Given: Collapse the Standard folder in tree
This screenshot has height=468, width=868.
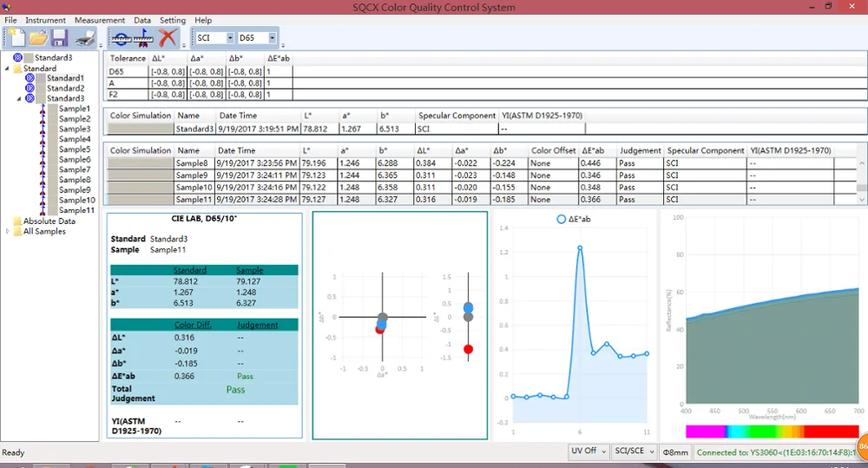Looking at the screenshot, I should (x=8, y=69).
